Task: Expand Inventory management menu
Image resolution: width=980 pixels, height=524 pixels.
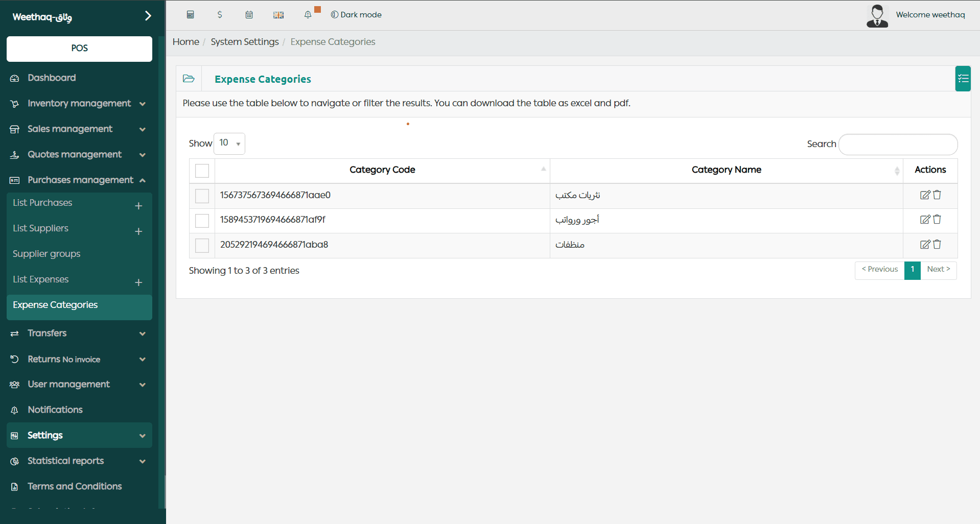Action: (x=78, y=104)
